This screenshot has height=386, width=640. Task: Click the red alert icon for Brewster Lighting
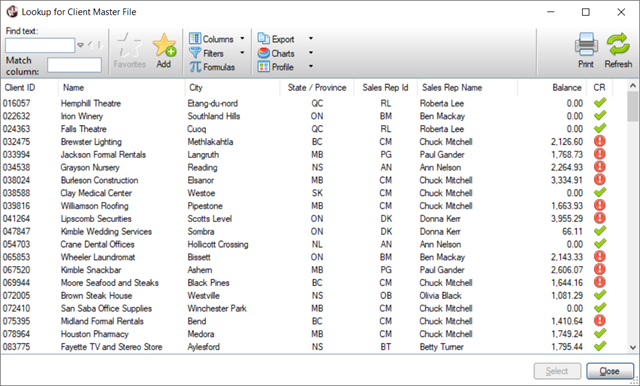[600, 141]
